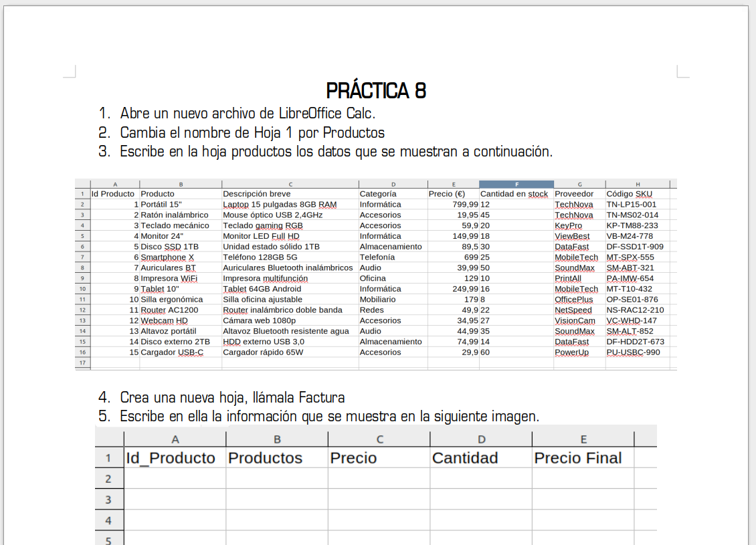Click the step 'Crea una nueva hoja, llámala Factura'
The image size is (756, 545).
pyautogui.click(x=232, y=397)
